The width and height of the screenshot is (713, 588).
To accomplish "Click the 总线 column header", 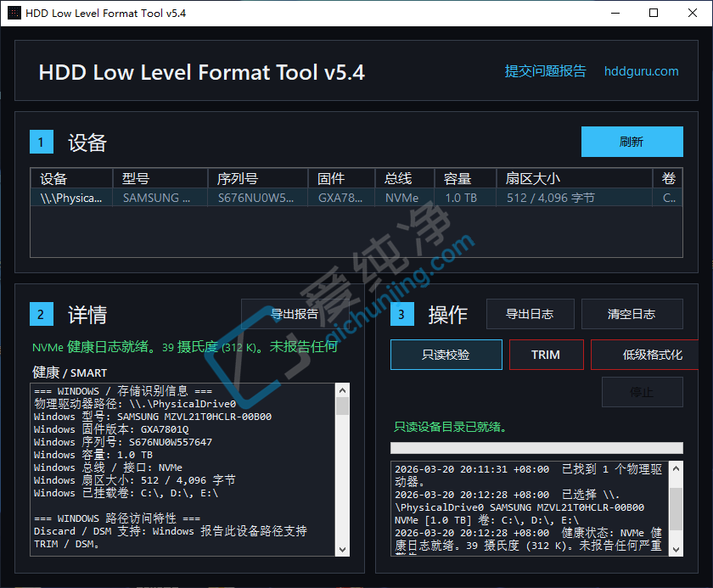I will [405, 178].
